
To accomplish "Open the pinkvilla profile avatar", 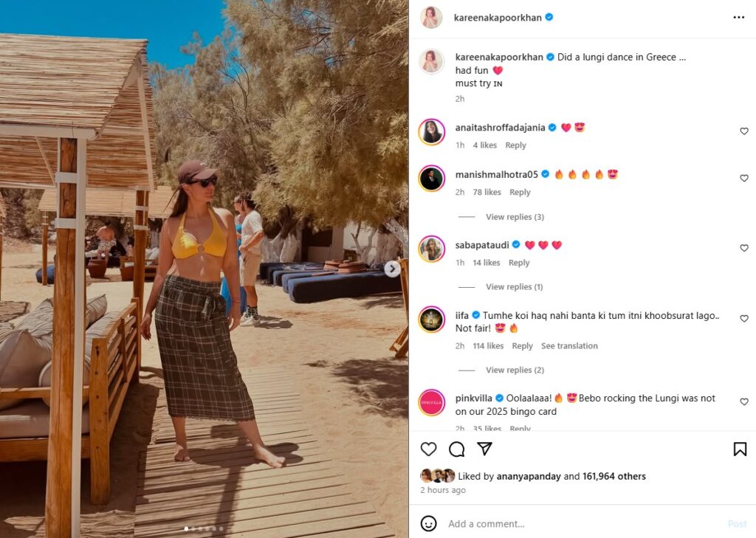I will (x=431, y=402).
